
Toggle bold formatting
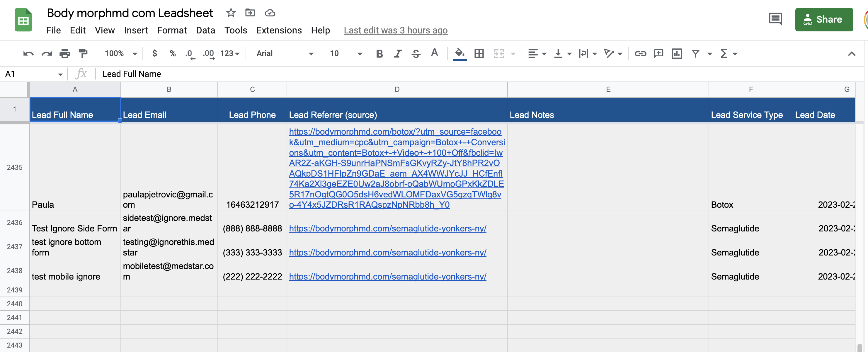click(379, 54)
